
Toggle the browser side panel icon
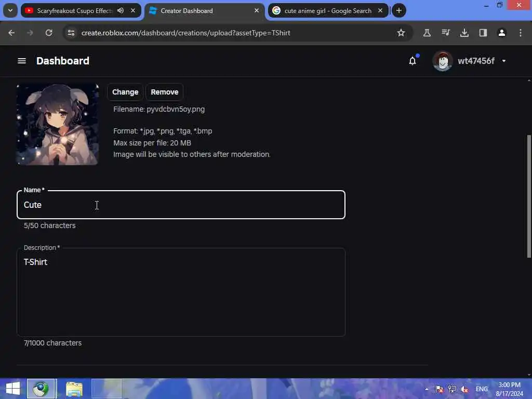point(483,33)
